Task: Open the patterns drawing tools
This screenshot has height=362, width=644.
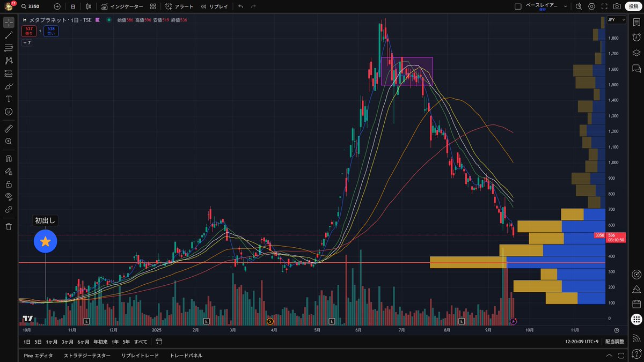Action: click(9, 61)
